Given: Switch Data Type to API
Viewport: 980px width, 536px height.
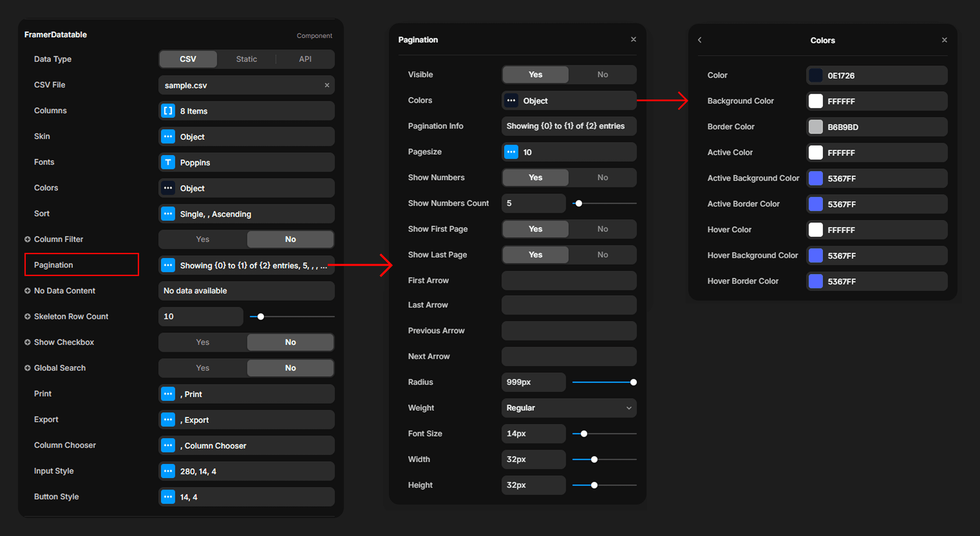Looking at the screenshot, I should (305, 59).
